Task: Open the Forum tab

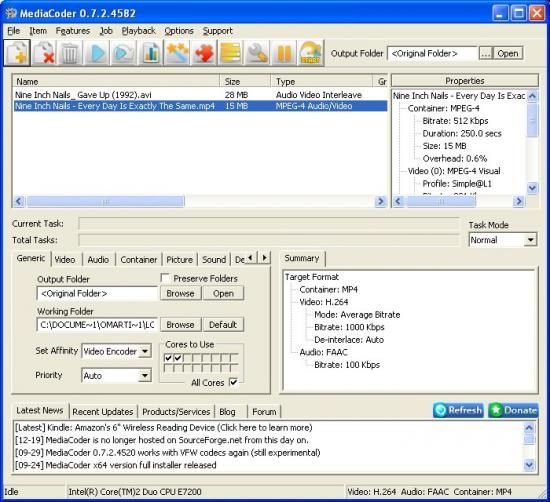Action: pyautogui.click(x=264, y=411)
